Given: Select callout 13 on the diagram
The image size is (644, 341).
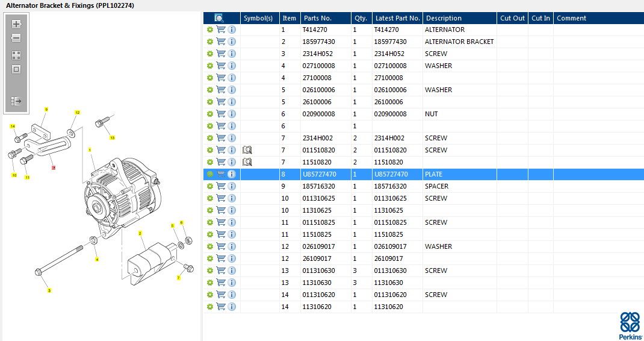Looking at the screenshot, I should 112,137.
